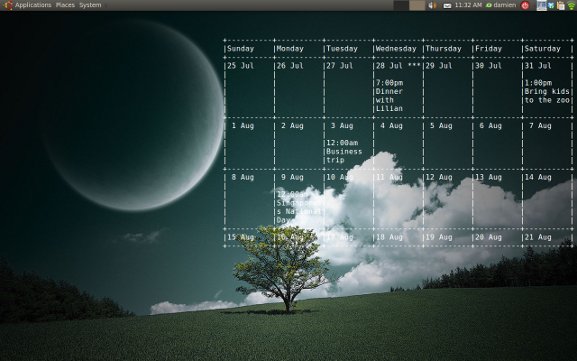Select the 19 Aug date
Image resolution: width=577 pixels, height=361 pixels.
(439, 237)
